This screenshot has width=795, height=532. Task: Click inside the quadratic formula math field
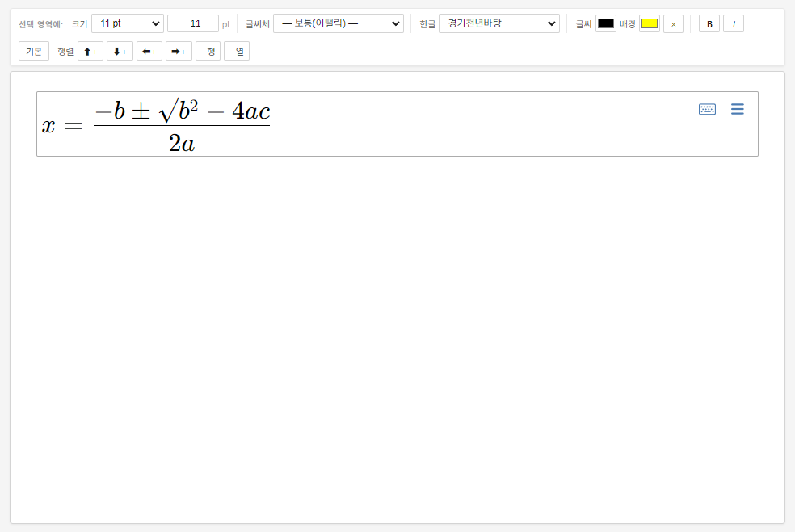(x=397, y=124)
